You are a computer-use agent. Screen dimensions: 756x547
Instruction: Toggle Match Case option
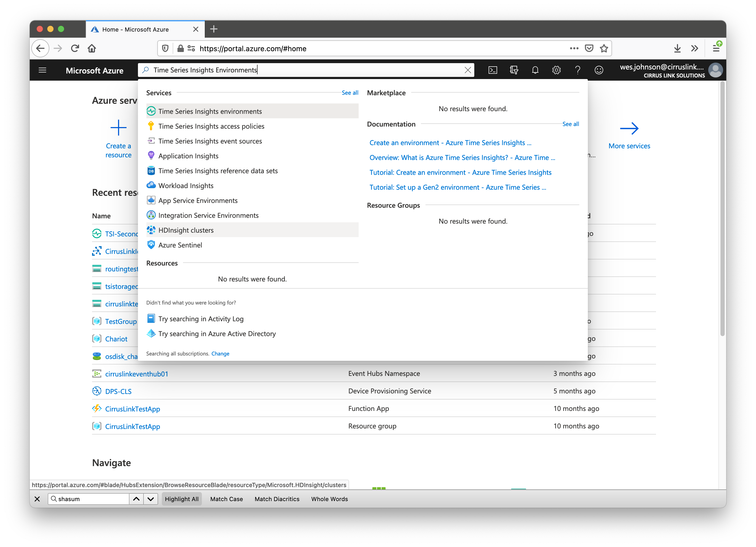click(x=226, y=499)
